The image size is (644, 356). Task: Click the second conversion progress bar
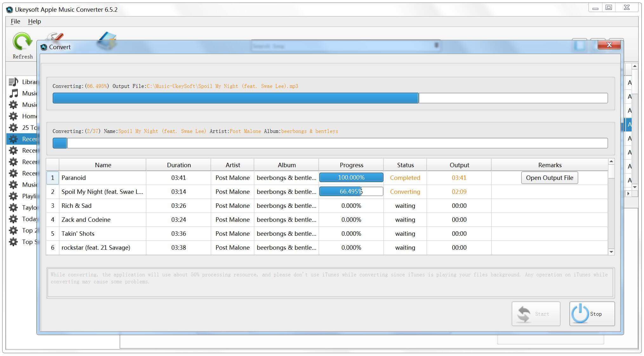(330, 143)
